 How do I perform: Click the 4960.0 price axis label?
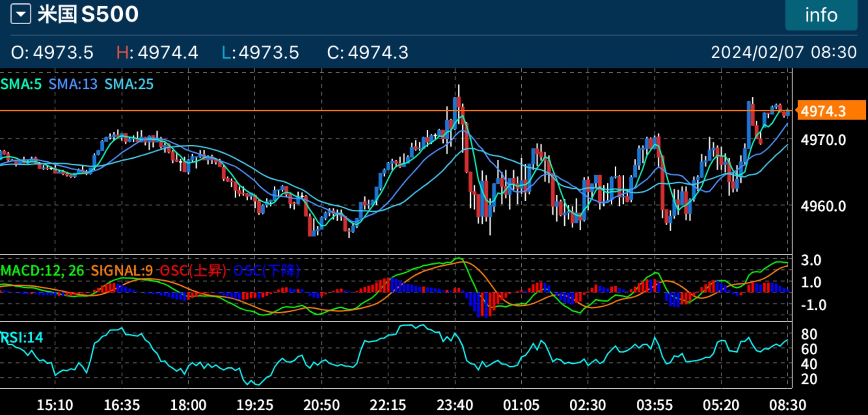click(823, 206)
